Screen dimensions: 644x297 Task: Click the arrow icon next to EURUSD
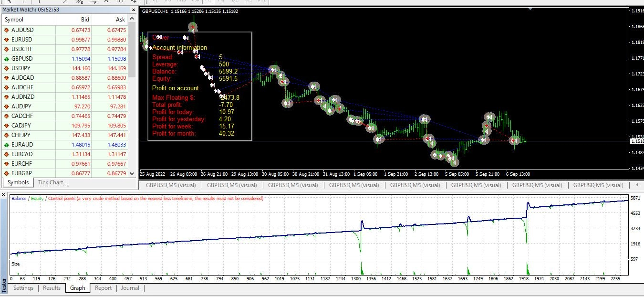7,40
